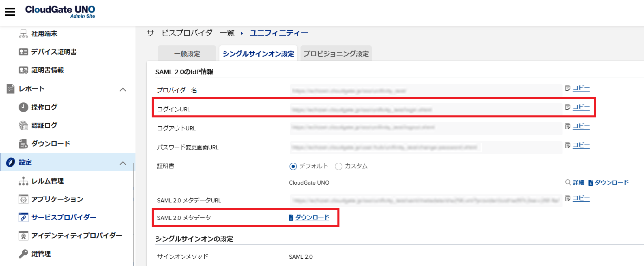Go back to サービスプロバイダー一覧 breadcrumb
This screenshot has width=644, height=266.
pyautogui.click(x=191, y=33)
